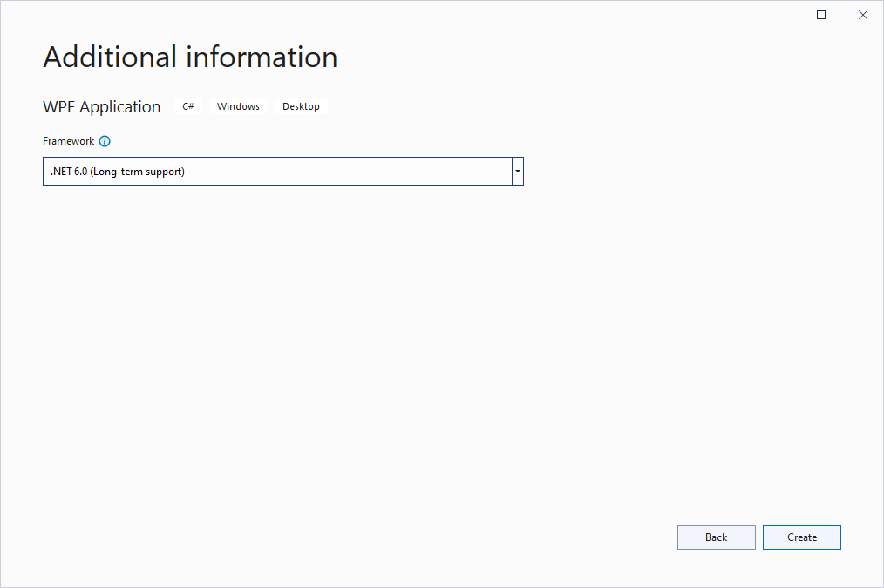884x588 pixels.
Task: Click the Desktop project type tag
Action: point(301,106)
